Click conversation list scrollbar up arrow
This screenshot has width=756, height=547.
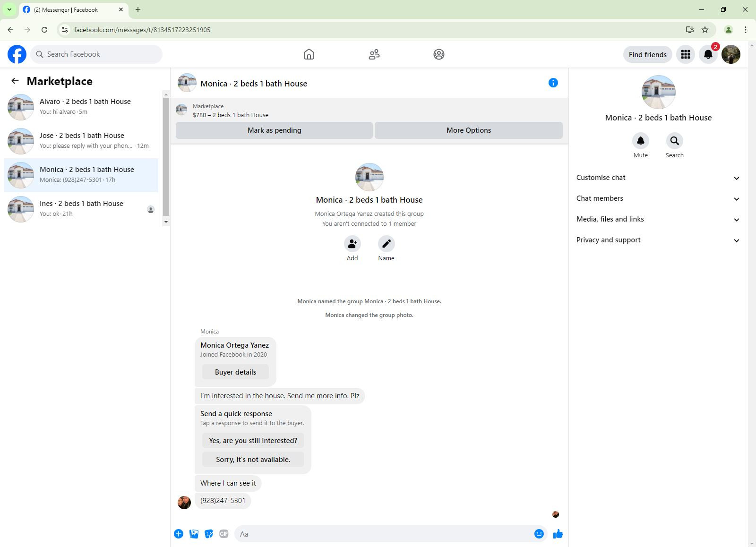166,94
